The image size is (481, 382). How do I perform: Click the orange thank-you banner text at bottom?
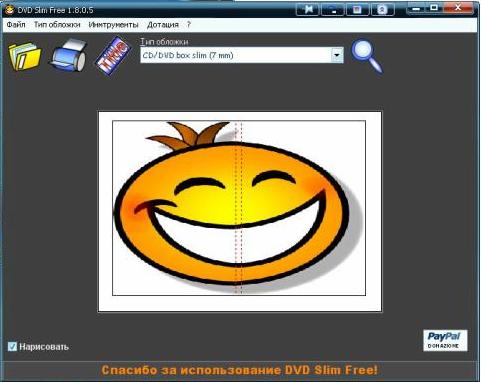click(x=240, y=370)
